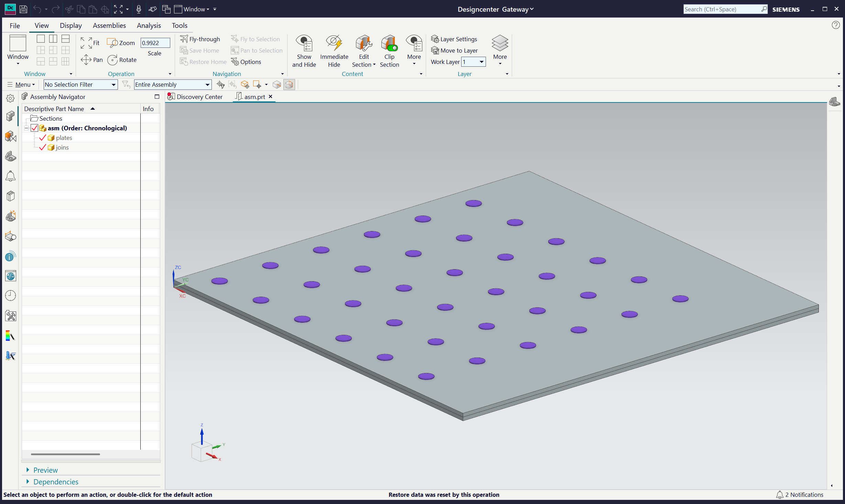This screenshot has height=504, width=845.
Task: Collapse the asm tree node
Action: click(26, 128)
